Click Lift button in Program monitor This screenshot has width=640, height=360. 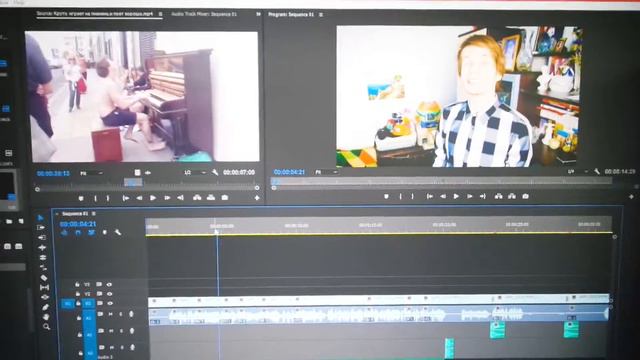tap(498, 196)
